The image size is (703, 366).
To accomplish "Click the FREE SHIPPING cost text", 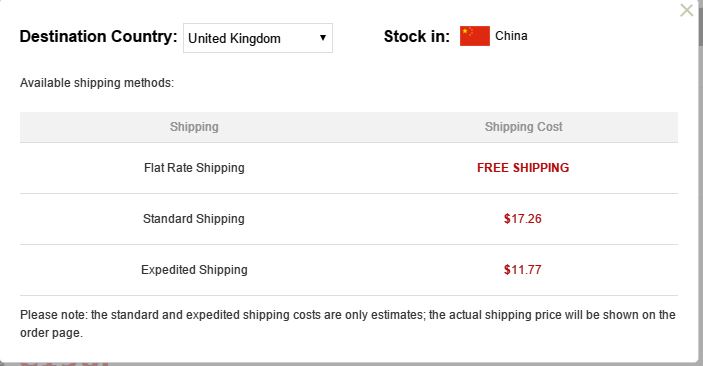I will (x=523, y=168).
